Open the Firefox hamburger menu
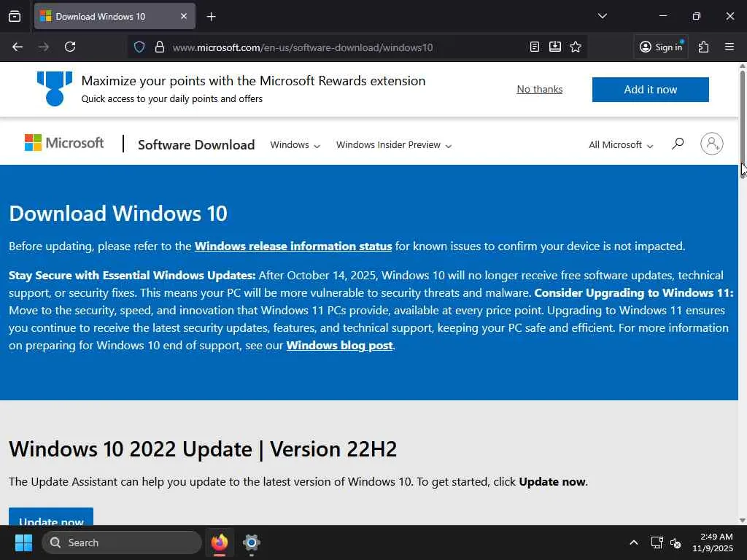This screenshot has height=560, width=747. 729,47
